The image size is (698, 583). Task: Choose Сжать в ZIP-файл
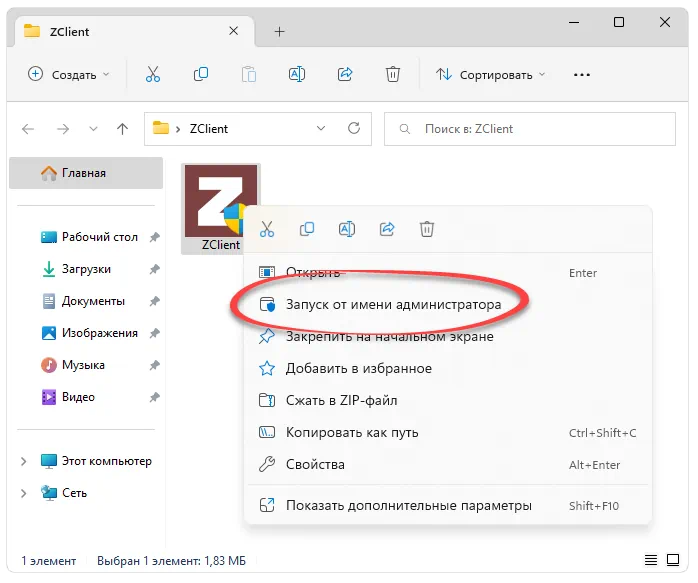[x=448, y=401]
